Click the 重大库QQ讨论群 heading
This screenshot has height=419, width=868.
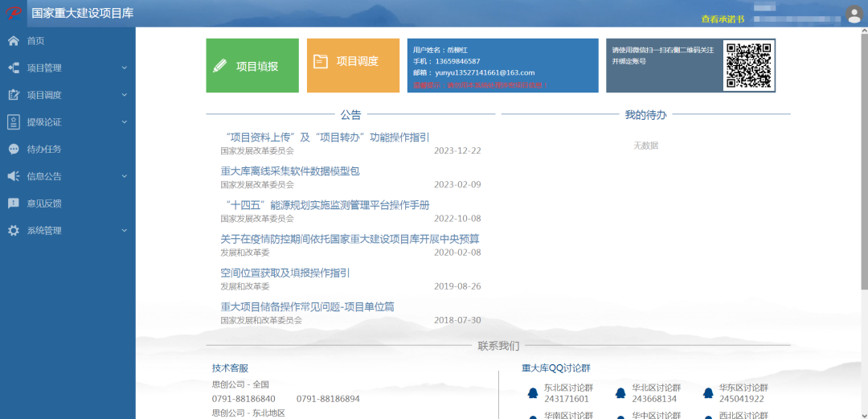click(557, 368)
